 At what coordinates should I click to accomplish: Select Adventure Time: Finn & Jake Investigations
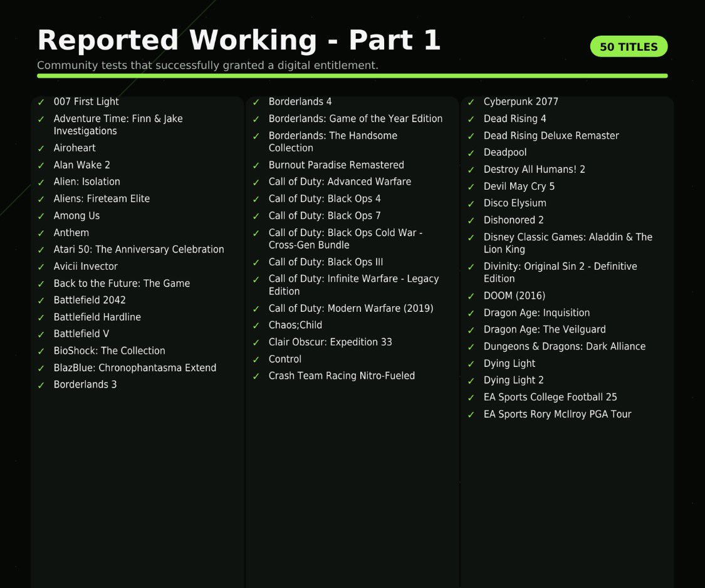pyautogui.click(x=118, y=125)
